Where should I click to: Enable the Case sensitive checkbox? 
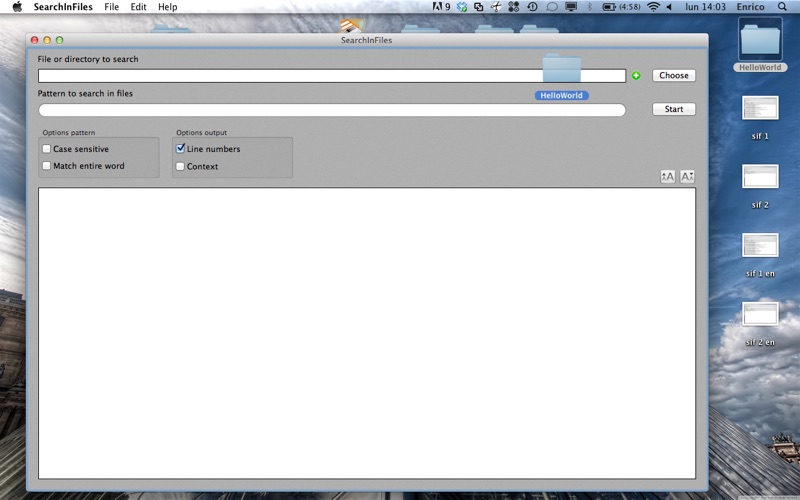(x=46, y=149)
